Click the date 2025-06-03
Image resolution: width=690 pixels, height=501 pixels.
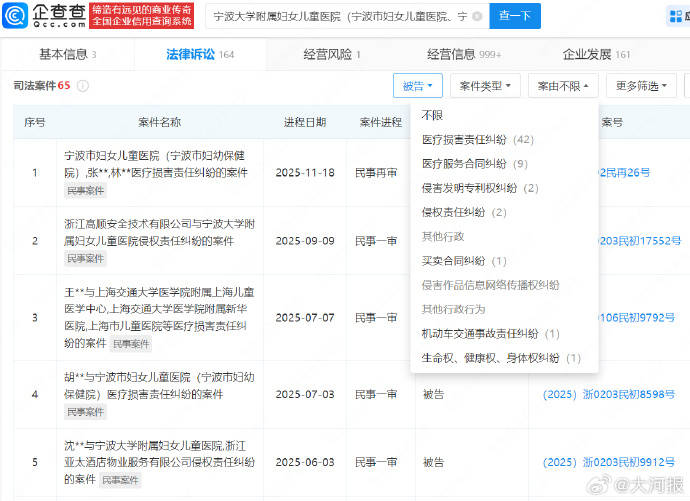point(305,462)
